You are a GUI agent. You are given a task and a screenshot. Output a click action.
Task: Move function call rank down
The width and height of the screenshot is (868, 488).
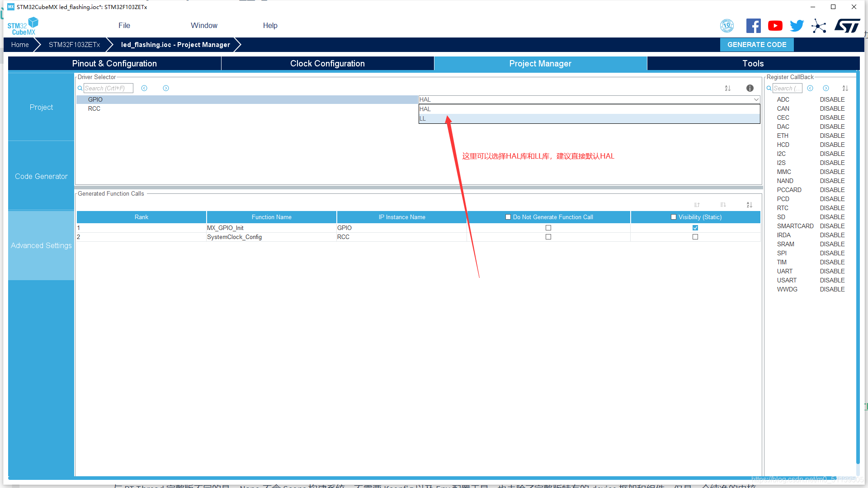point(723,205)
